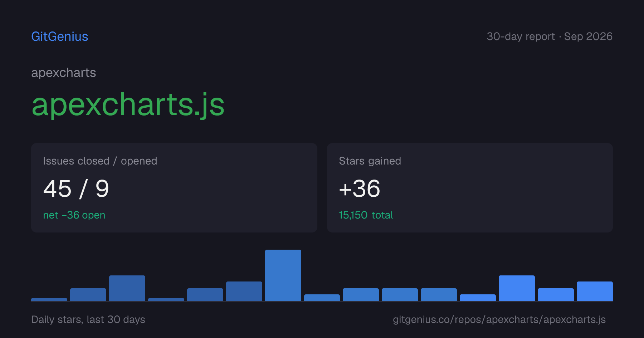Click the tallest bar in the daily stars chart
Viewport: 644px width, 338px height.
[283, 275]
